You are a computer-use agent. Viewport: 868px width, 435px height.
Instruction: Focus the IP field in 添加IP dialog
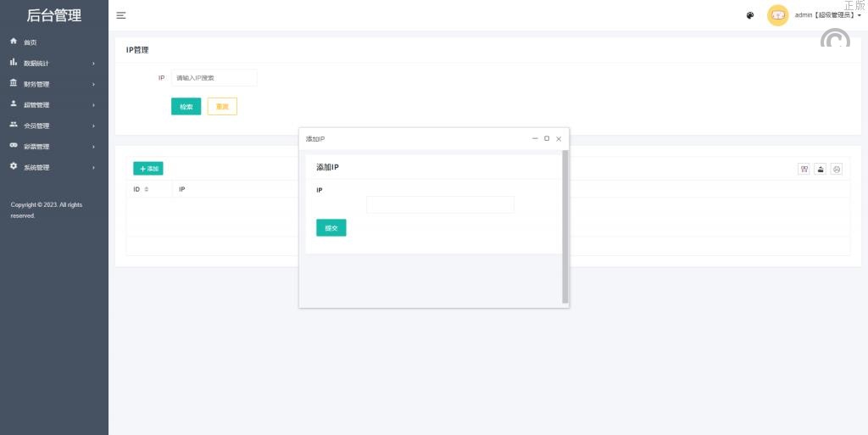click(440, 204)
